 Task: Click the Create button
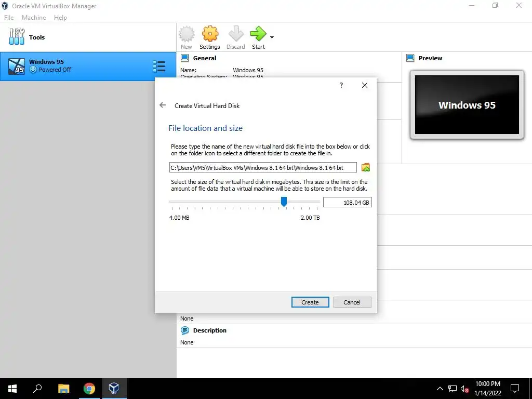point(310,302)
